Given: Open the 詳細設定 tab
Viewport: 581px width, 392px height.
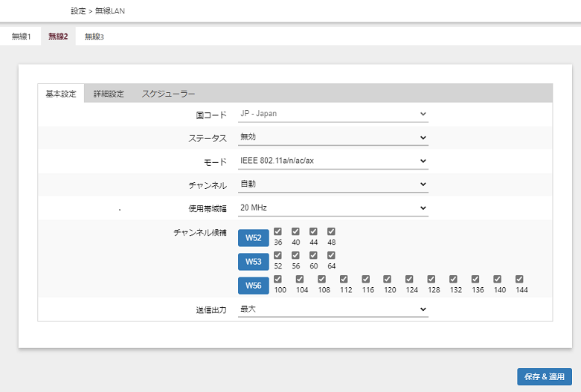Looking at the screenshot, I should (x=109, y=94).
